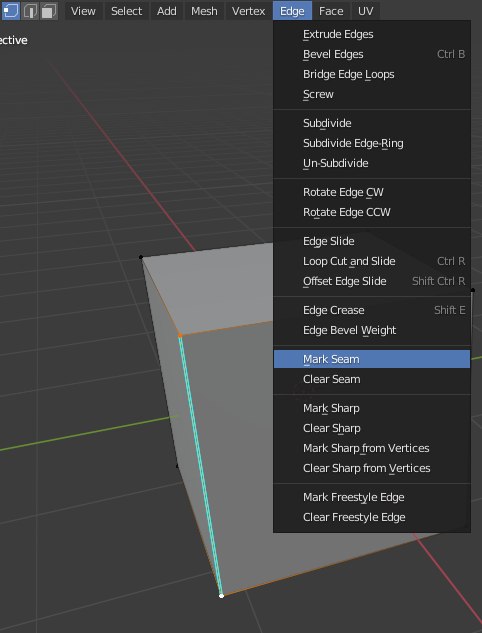Choose Rotate Edge CW

372,192
